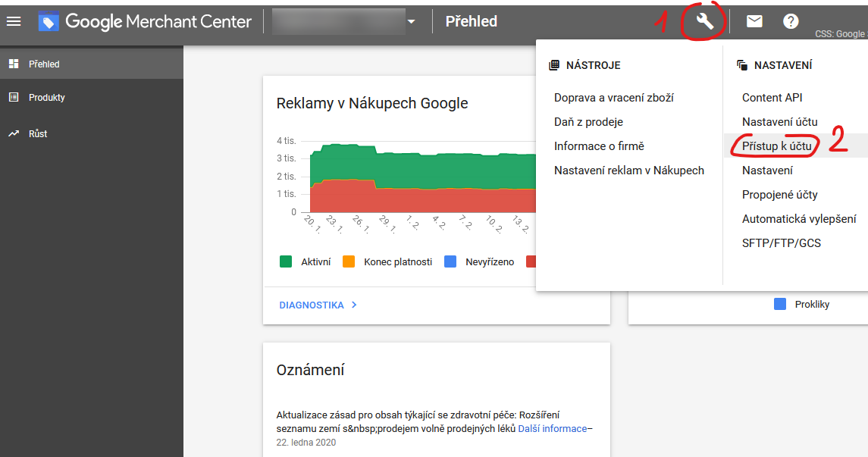Click the 22. ledna 2020 date text
Screen dimensions: 868x457
[x=306, y=443]
